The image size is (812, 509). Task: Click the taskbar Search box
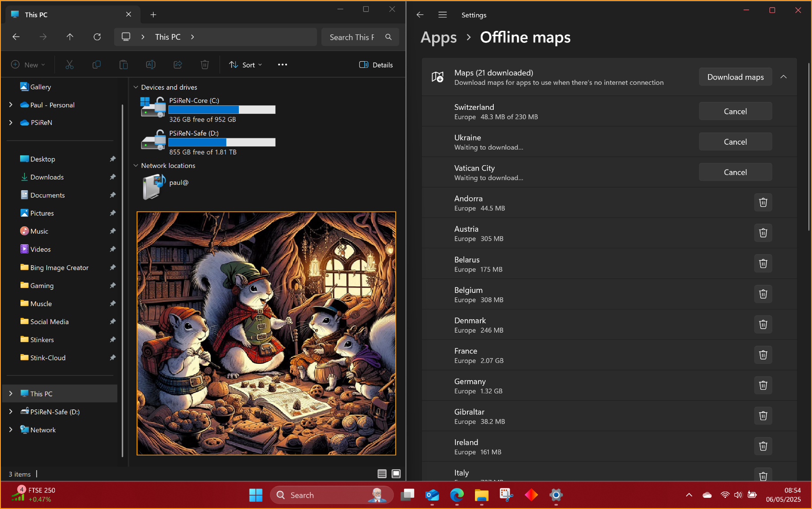click(x=332, y=495)
